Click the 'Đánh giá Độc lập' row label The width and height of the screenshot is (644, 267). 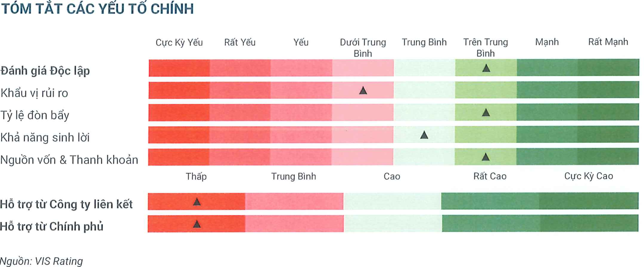tap(45, 71)
